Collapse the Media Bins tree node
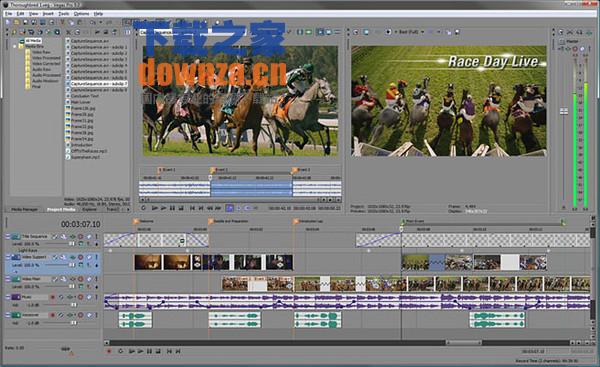 tap(15, 46)
